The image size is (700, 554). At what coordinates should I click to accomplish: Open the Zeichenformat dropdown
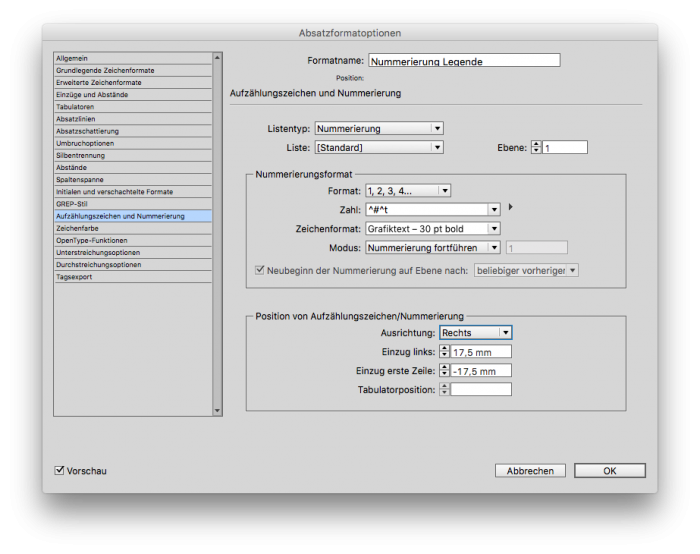click(x=433, y=229)
